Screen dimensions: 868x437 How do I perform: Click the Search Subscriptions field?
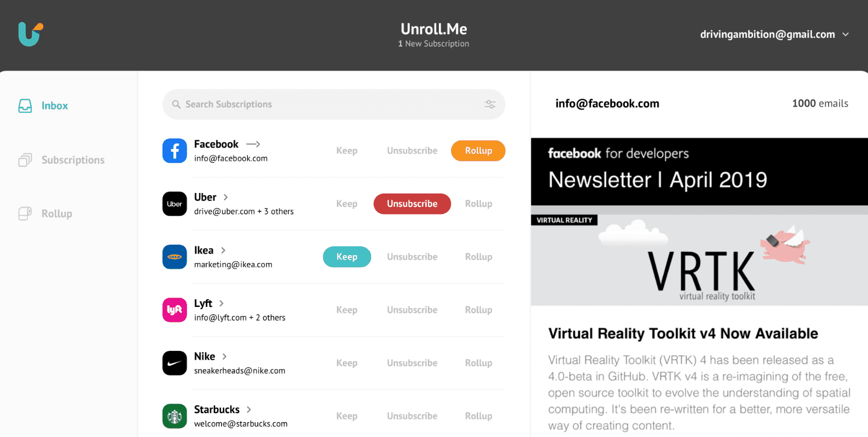click(x=334, y=105)
